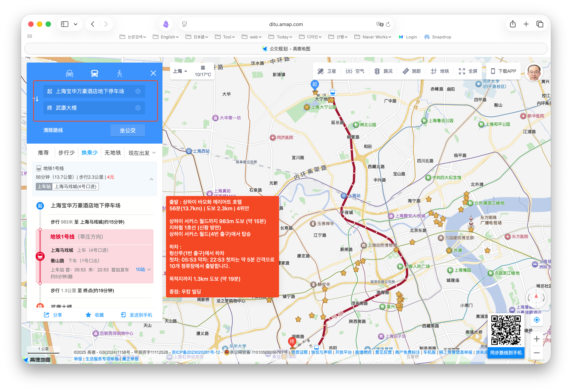Click the starting point input field
This screenshot has height=392, width=572.
pyautogui.click(x=93, y=91)
